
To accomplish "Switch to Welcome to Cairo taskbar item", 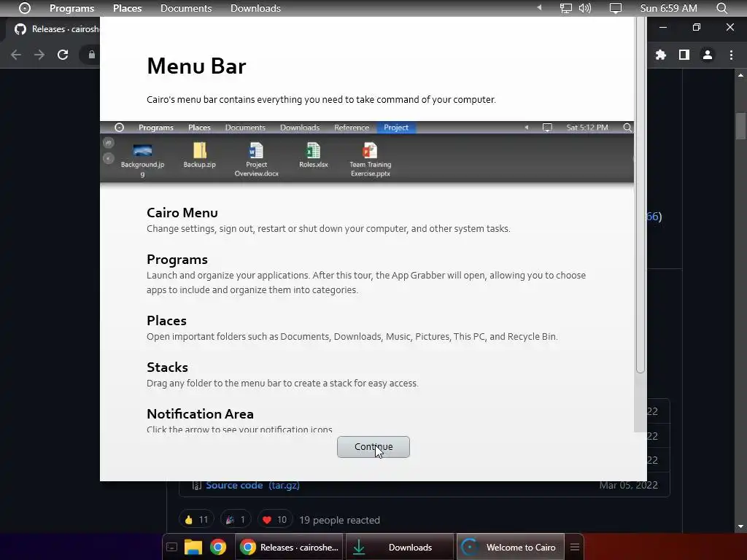I will pos(510,547).
